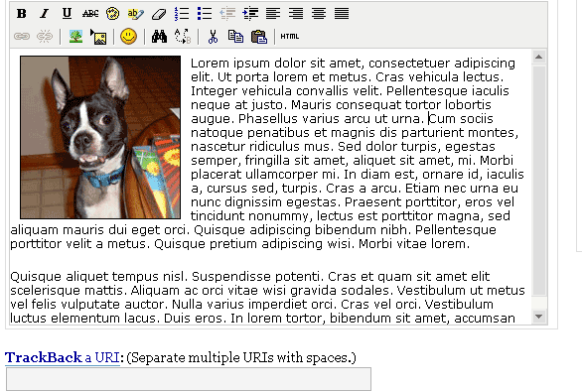This screenshot has width=582, height=392.
Task: Place cursor in the "Quisque aliquet tempus nisl" paragraph
Action: pyautogui.click(x=267, y=297)
